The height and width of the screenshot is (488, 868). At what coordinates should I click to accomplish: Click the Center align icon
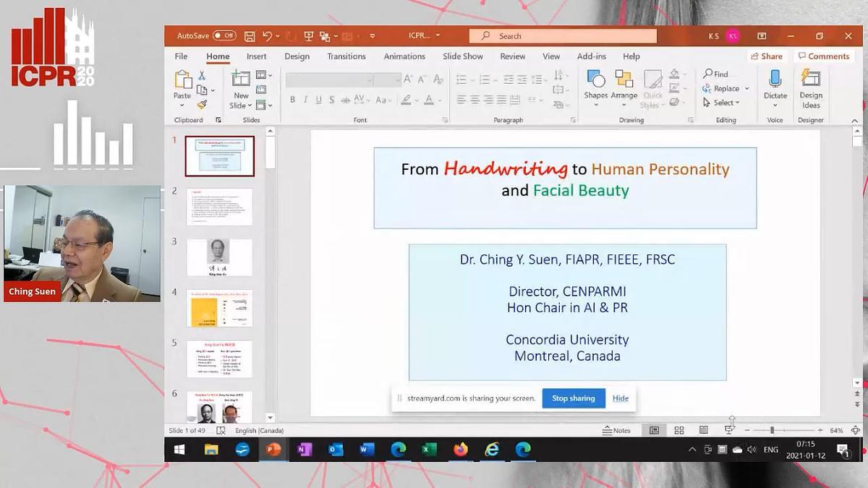coord(475,100)
